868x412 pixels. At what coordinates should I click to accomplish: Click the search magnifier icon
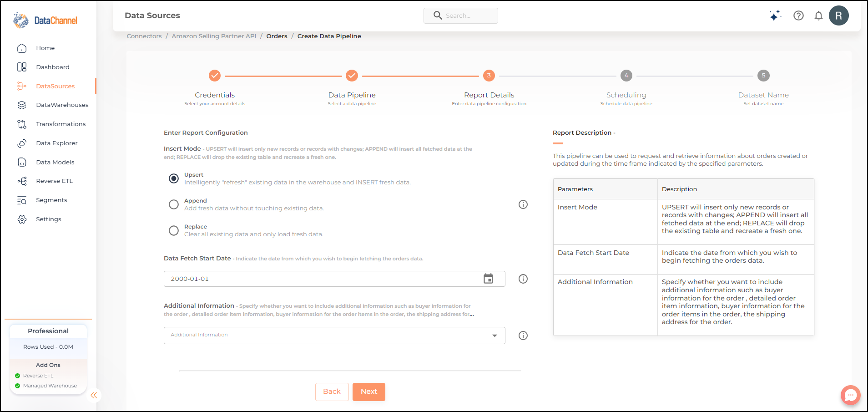tap(438, 15)
